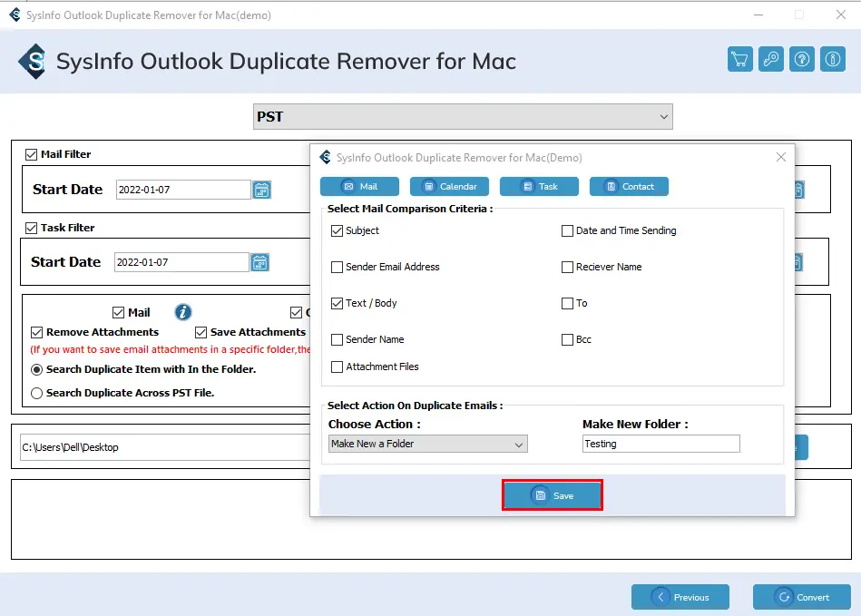This screenshot has width=861, height=616.
Task: Toggle the Mail Filter checkbox
Action: pos(31,155)
